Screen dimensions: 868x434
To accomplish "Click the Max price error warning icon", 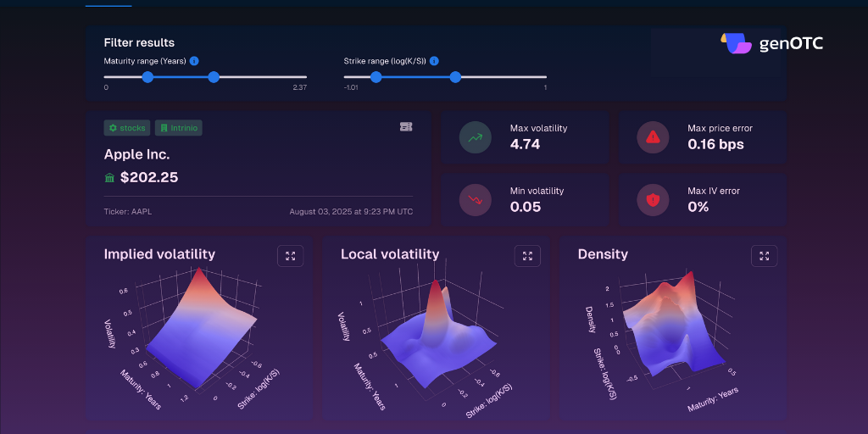I will tap(653, 137).
